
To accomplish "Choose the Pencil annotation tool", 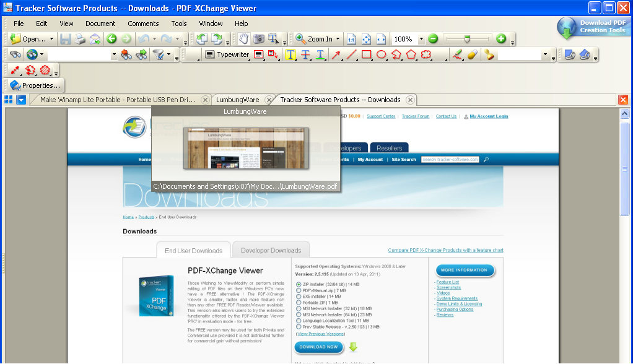I will (458, 54).
